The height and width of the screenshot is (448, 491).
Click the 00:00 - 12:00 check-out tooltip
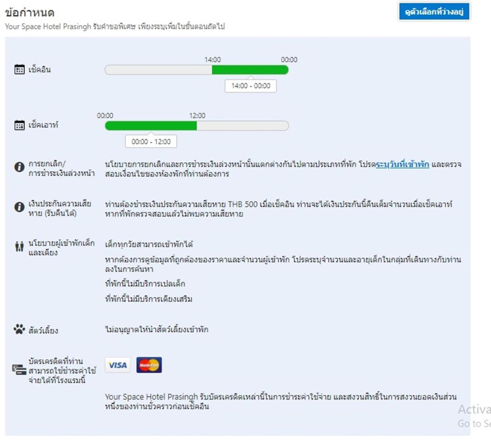click(151, 142)
